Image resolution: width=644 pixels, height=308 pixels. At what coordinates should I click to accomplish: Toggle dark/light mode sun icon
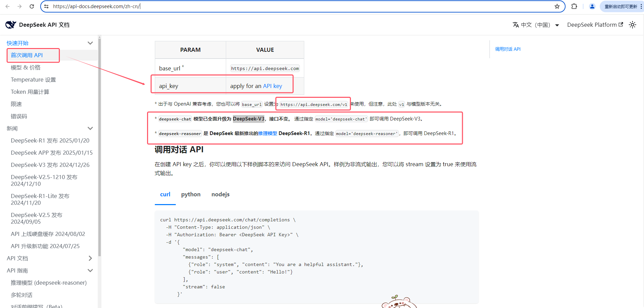pyautogui.click(x=632, y=25)
